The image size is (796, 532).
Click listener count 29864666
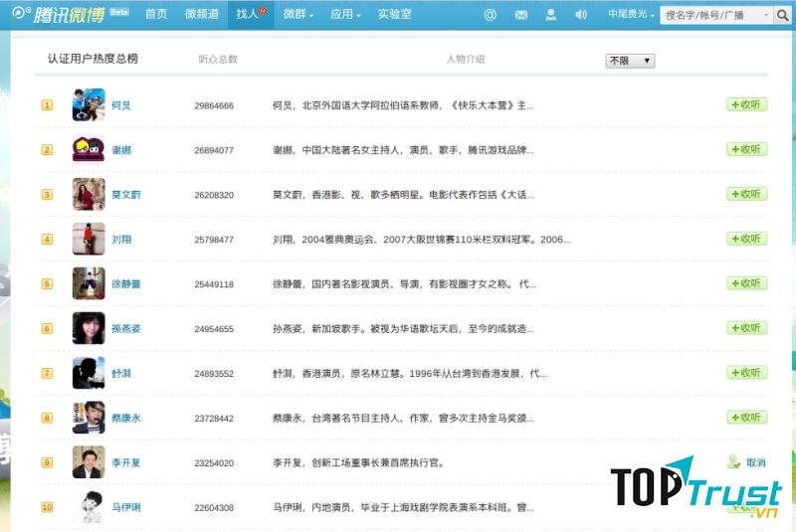click(214, 106)
